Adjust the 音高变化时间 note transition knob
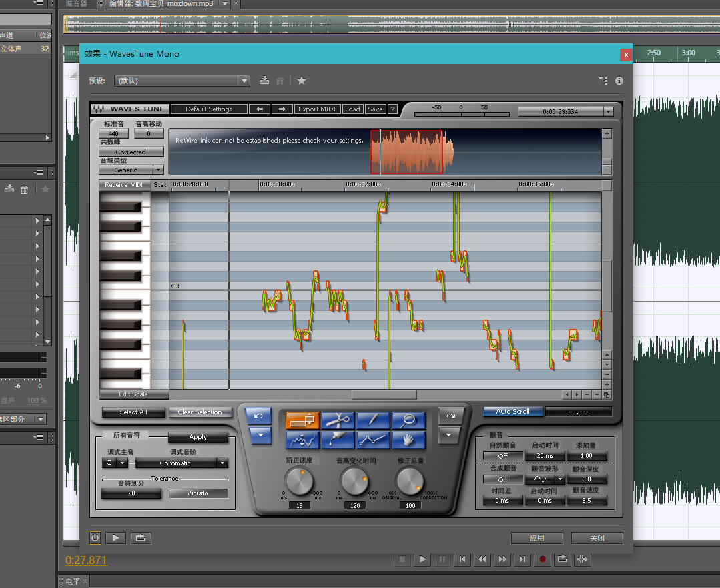The height and width of the screenshot is (588, 720). [x=355, y=481]
